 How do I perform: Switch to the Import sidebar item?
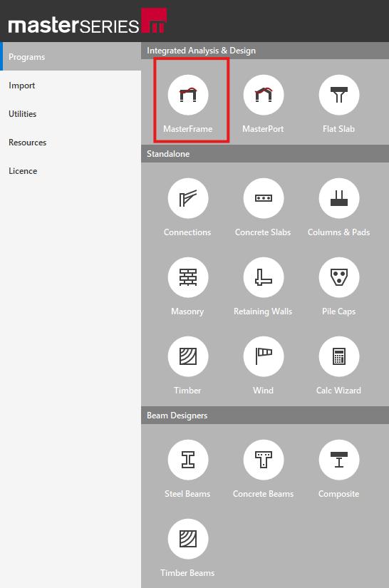point(71,86)
